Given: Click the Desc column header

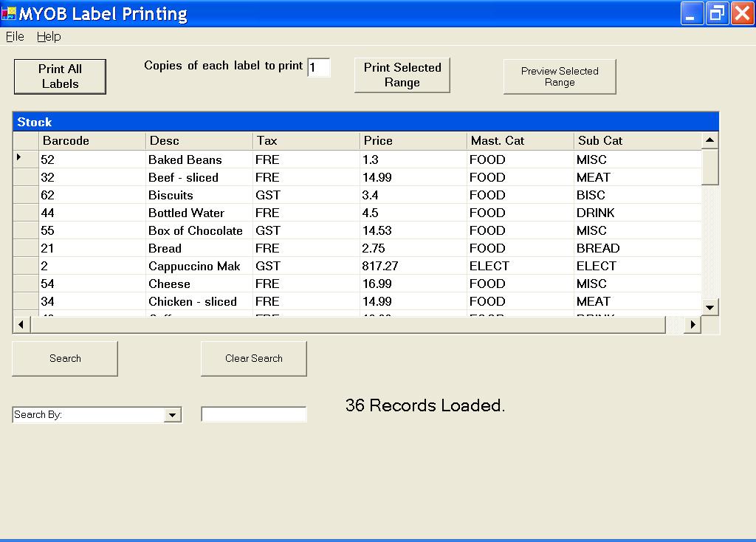Looking at the screenshot, I should [x=199, y=141].
